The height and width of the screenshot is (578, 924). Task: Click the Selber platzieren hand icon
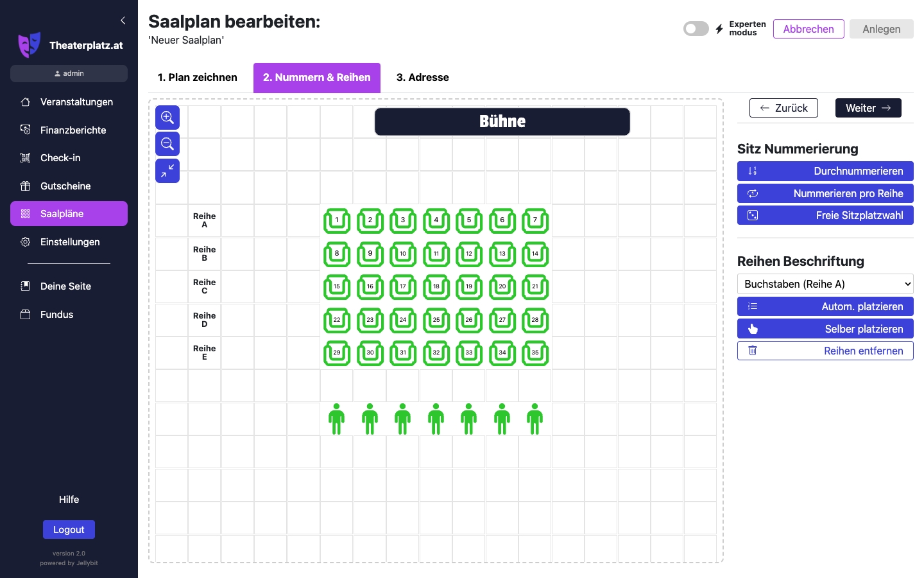click(x=753, y=328)
